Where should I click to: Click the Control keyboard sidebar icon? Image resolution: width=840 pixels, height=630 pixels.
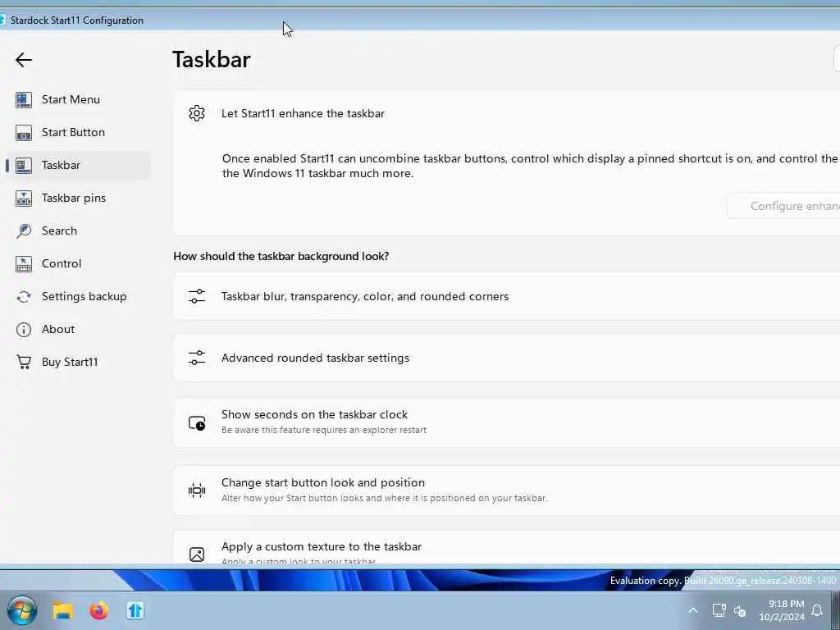pos(24,263)
